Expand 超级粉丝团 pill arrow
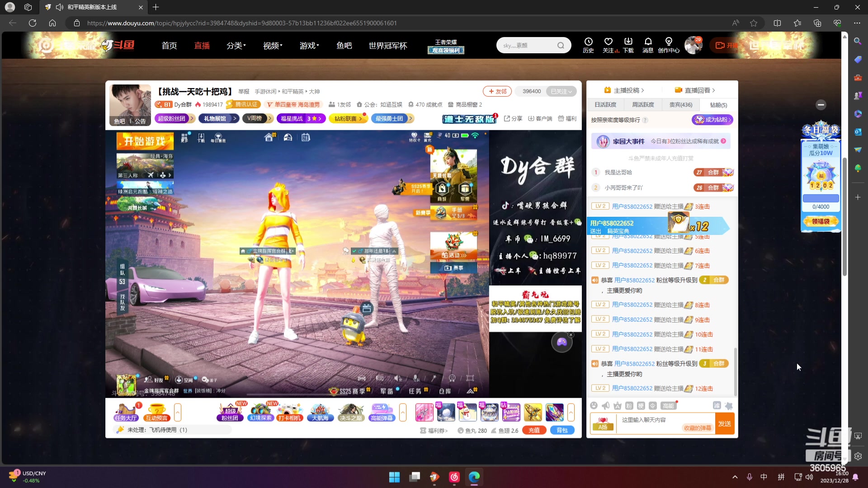Image resolution: width=868 pixels, height=488 pixels. (x=192, y=118)
